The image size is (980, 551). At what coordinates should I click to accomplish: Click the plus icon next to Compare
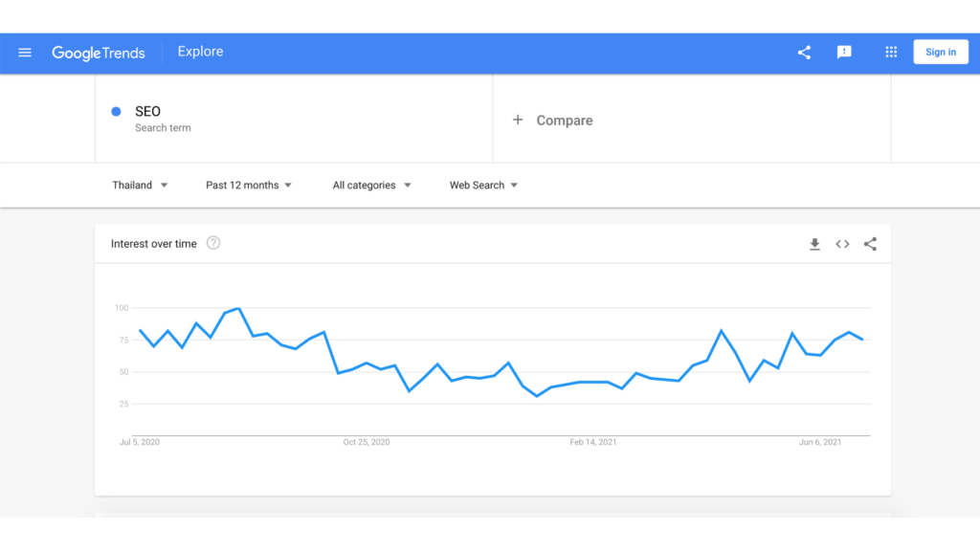click(518, 120)
